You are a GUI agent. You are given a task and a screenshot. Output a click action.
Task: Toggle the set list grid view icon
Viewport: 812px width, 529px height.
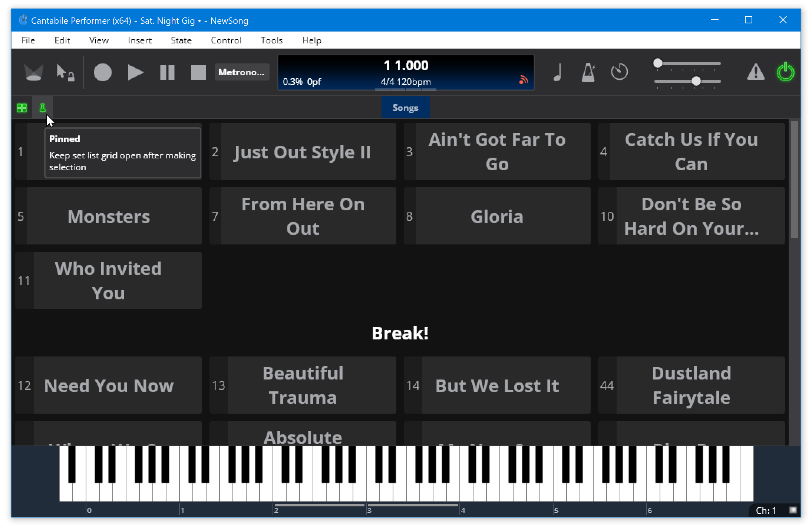pyautogui.click(x=23, y=108)
